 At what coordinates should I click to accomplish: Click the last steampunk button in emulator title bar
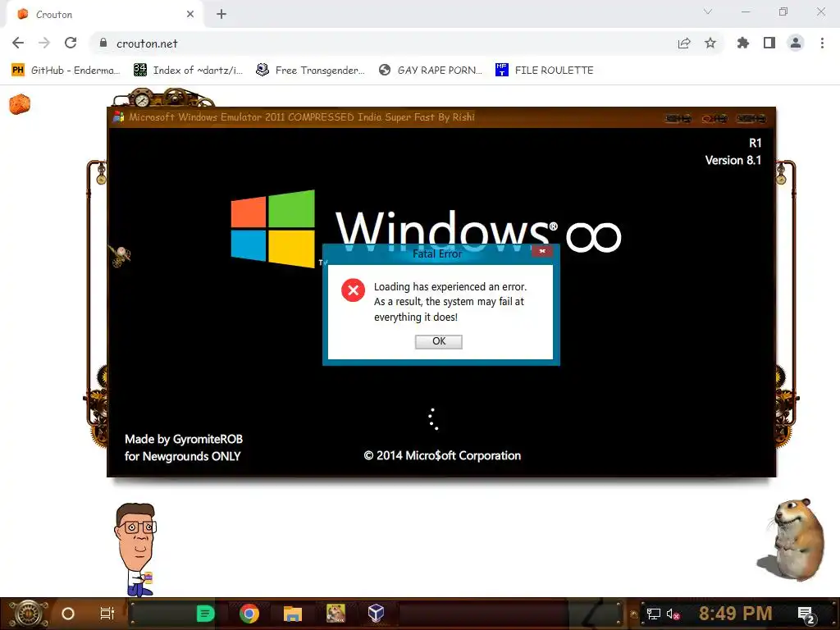751,118
